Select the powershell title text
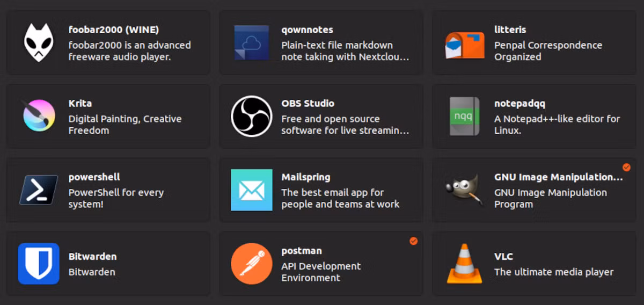Viewport: 644px width, 305px height. [94, 177]
